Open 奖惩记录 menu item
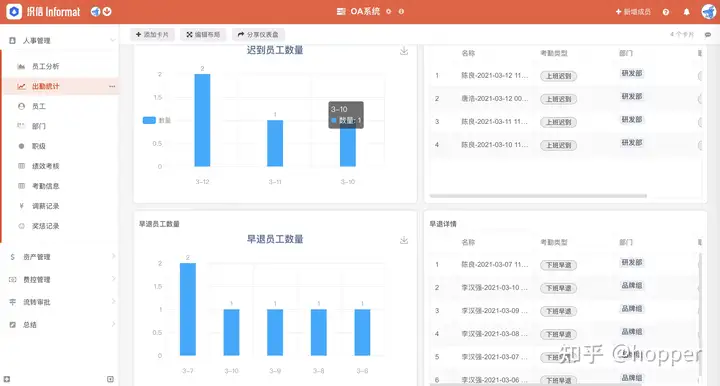 (45, 226)
